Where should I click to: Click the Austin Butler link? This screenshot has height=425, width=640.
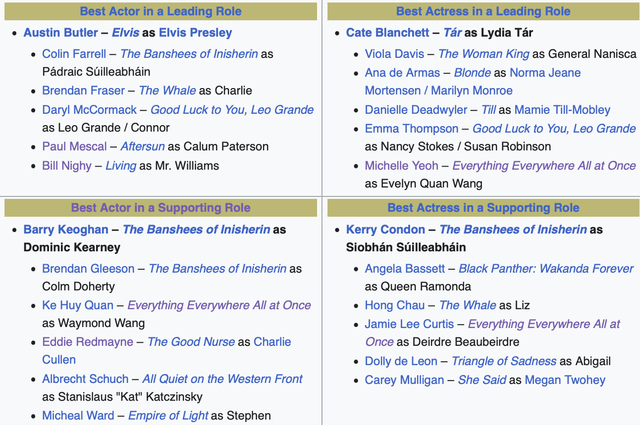click(x=60, y=33)
